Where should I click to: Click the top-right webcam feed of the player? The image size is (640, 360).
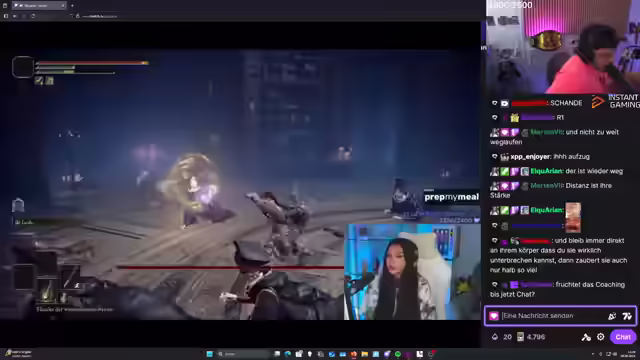coord(563,47)
